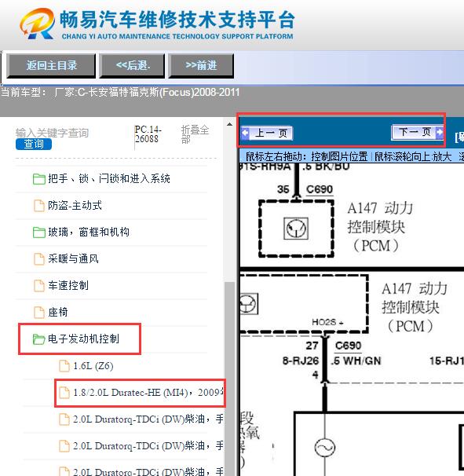The image size is (464, 476).
Task: Go to next page with 下一页
Action: click(x=418, y=132)
